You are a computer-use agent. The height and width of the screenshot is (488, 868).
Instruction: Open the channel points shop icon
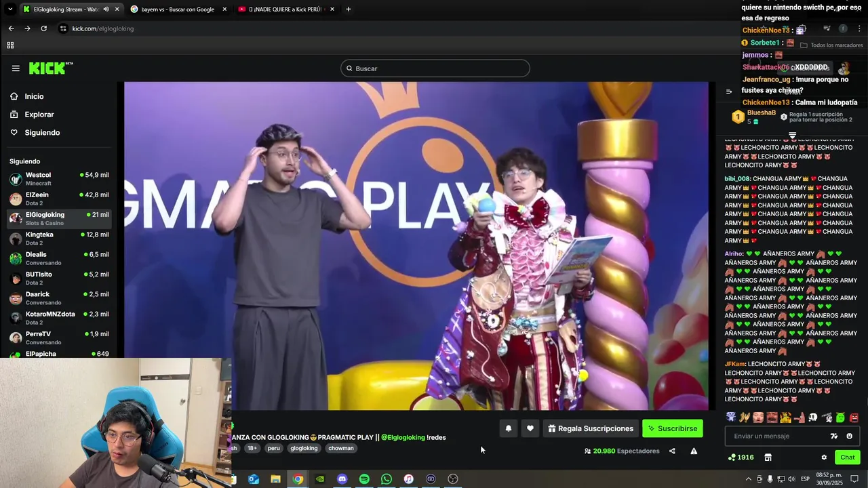click(768, 457)
